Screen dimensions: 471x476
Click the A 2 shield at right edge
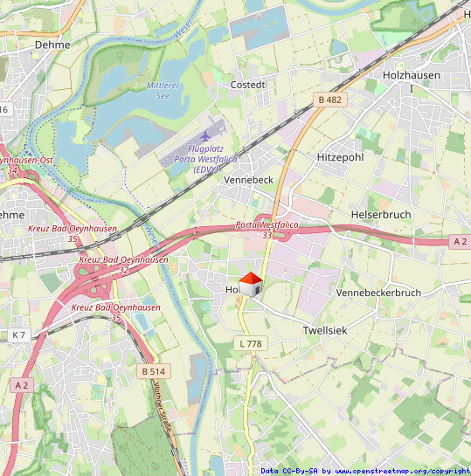tap(460, 241)
